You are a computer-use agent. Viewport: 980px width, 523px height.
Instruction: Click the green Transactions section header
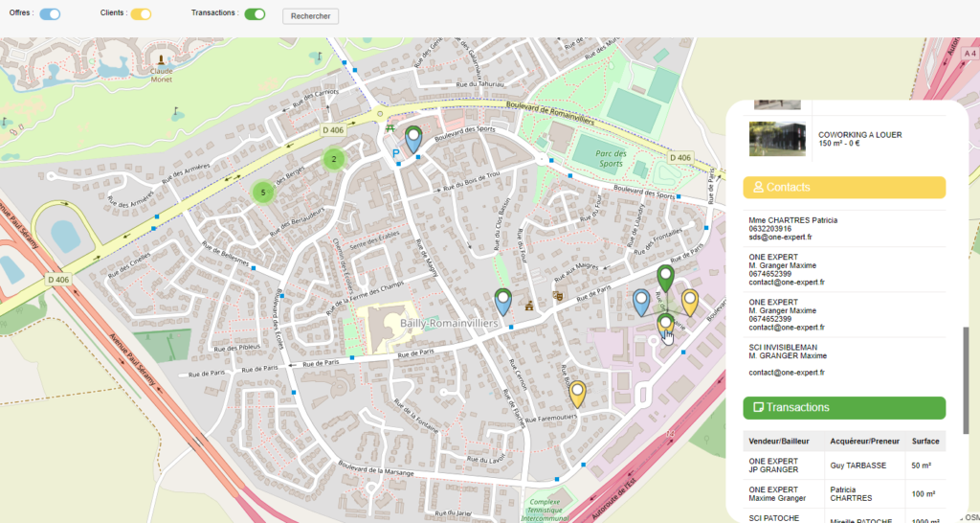pos(844,407)
